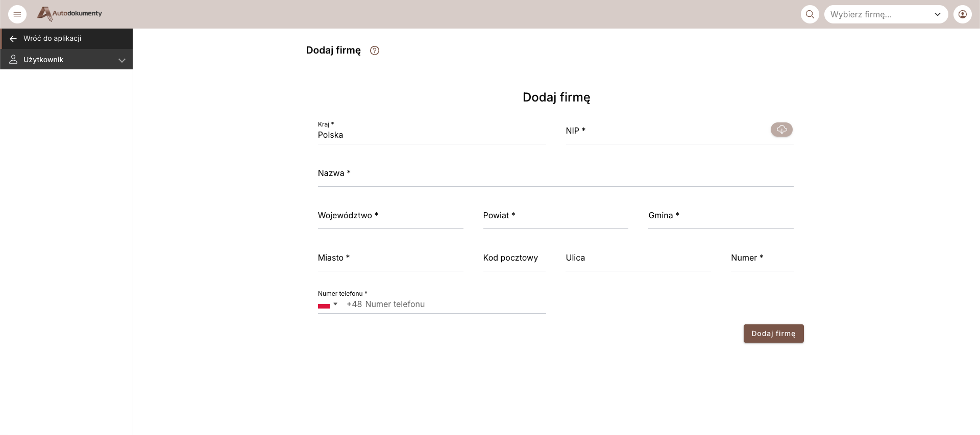
Task: Open the user account avatar menu
Action: coord(963,14)
